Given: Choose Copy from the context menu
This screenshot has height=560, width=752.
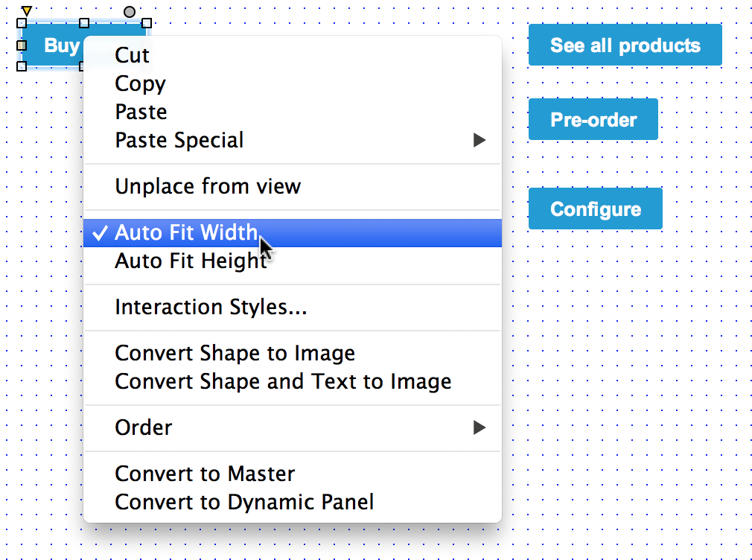Looking at the screenshot, I should [x=140, y=83].
